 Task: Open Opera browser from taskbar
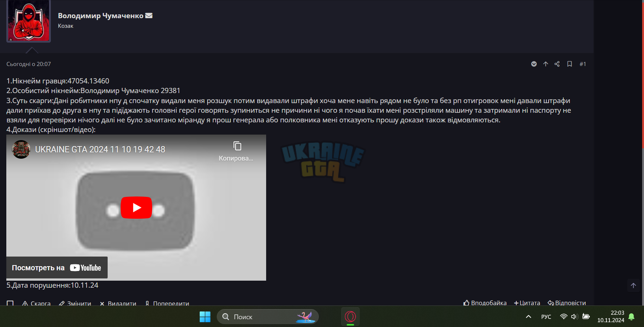click(350, 317)
